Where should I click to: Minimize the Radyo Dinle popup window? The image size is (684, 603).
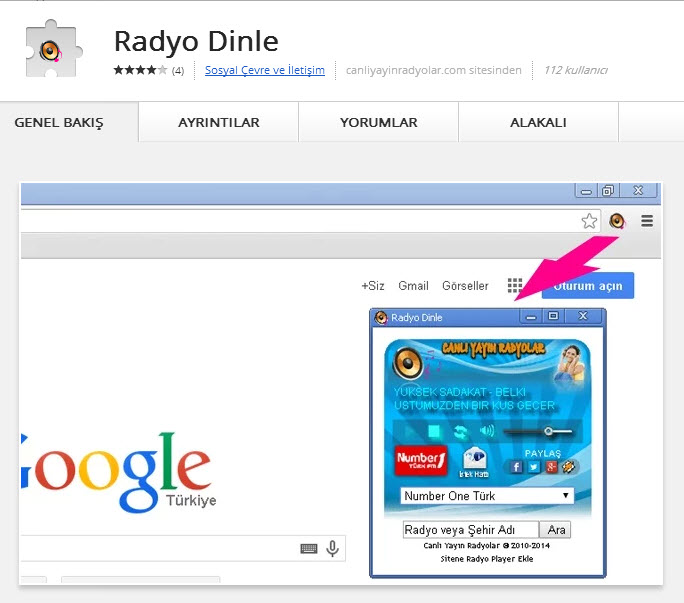tap(531, 317)
